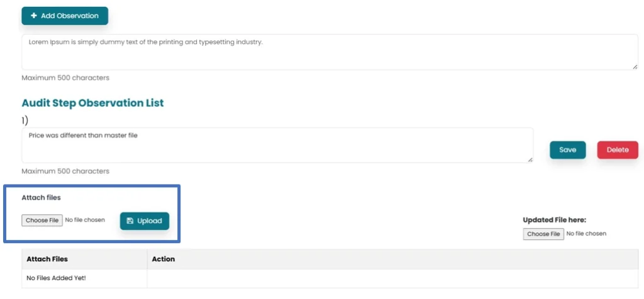Click 'No file chosen' under Updated File here
The height and width of the screenshot is (299, 644).
tap(586, 234)
